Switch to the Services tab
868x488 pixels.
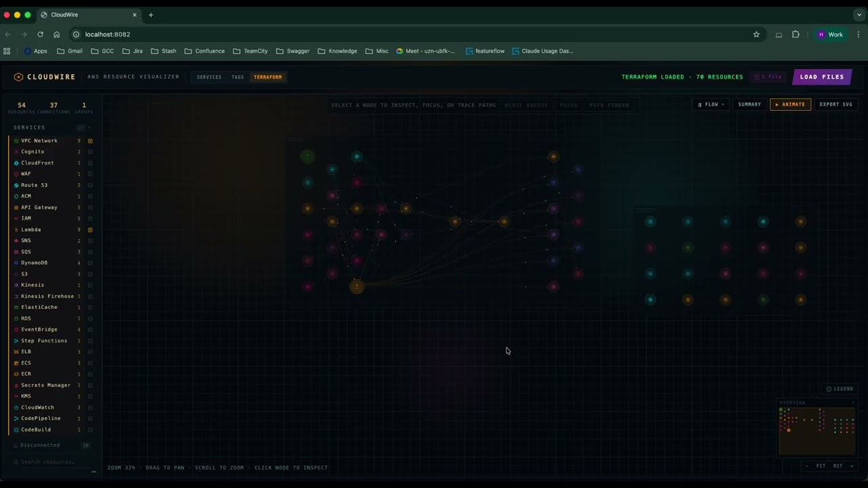click(209, 77)
